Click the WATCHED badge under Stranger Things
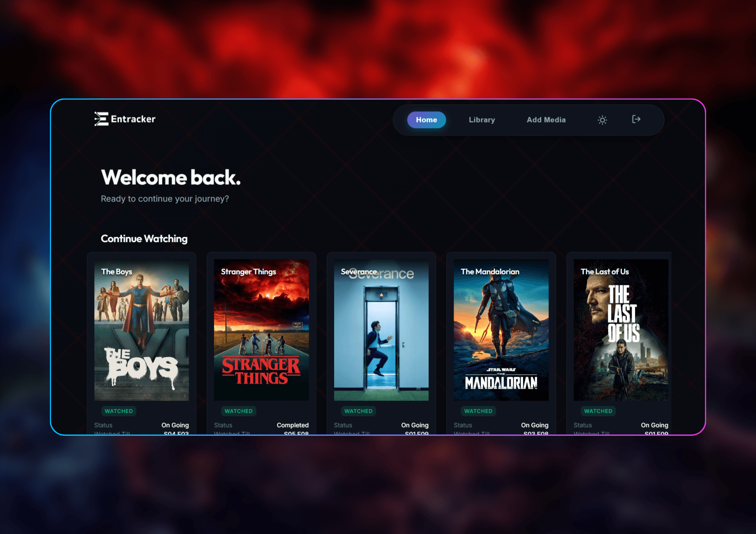Screen dimensions: 756x534 (x=239, y=411)
